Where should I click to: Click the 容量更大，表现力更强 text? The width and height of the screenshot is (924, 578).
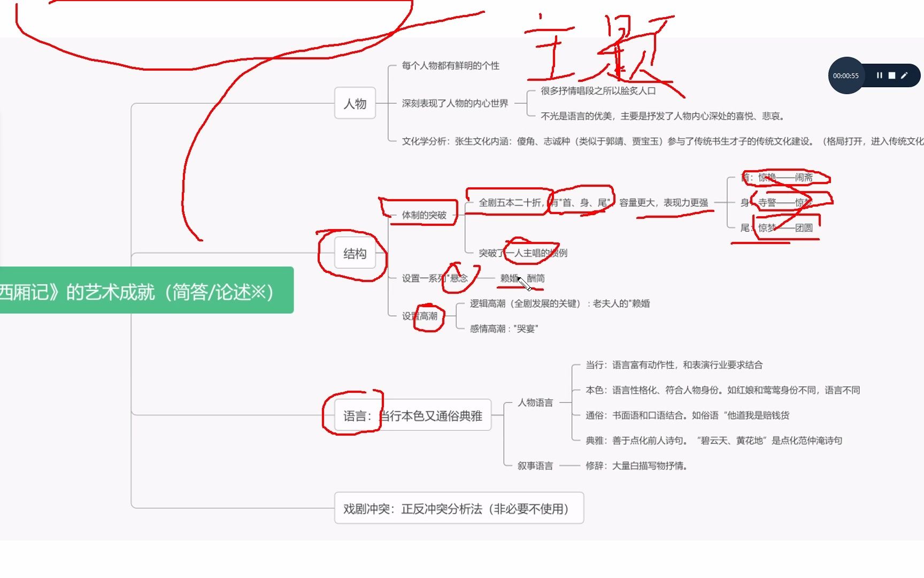tap(664, 203)
